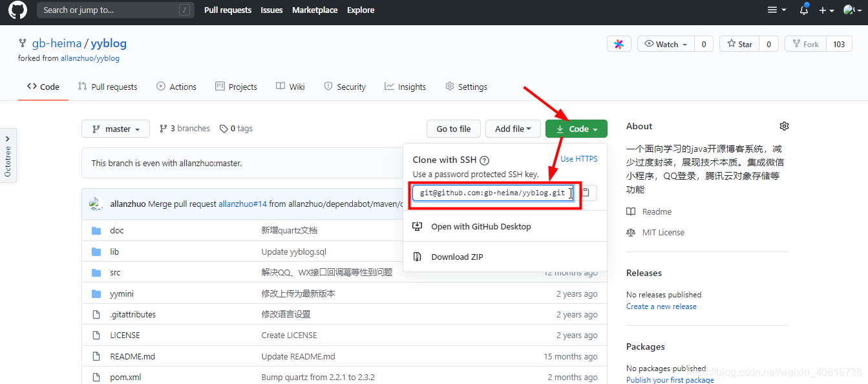The image size is (868, 384).
Task: Click the search or jump to field
Action: (115, 10)
